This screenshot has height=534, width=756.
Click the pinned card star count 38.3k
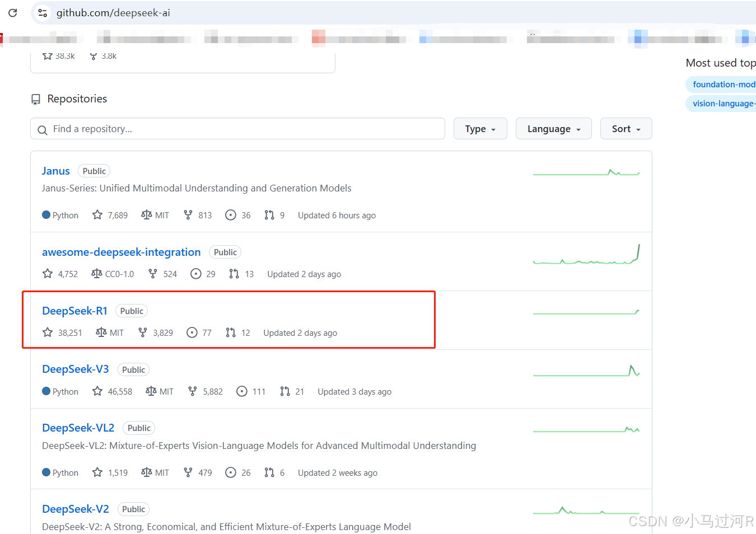[59, 56]
